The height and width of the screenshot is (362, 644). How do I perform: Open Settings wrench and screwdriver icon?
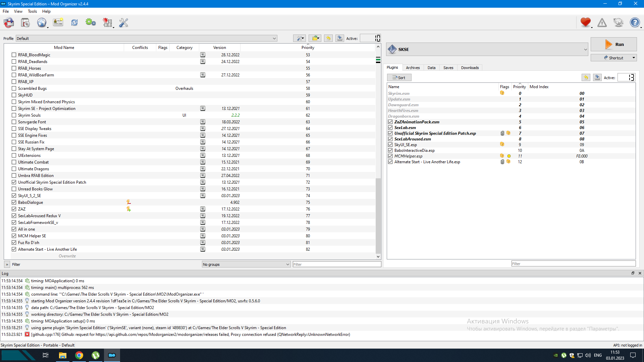124,23
